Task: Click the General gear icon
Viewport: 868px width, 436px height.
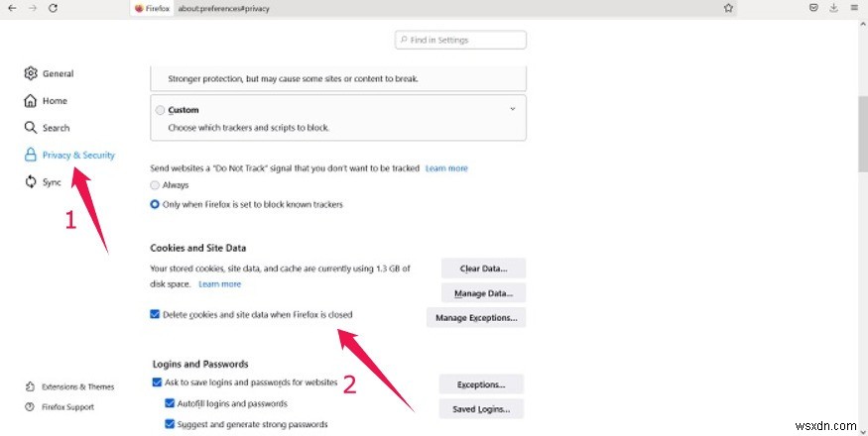Action: [x=31, y=73]
